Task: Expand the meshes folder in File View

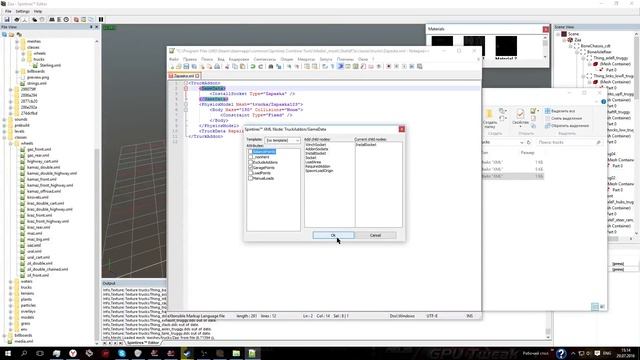Action: (17, 42)
